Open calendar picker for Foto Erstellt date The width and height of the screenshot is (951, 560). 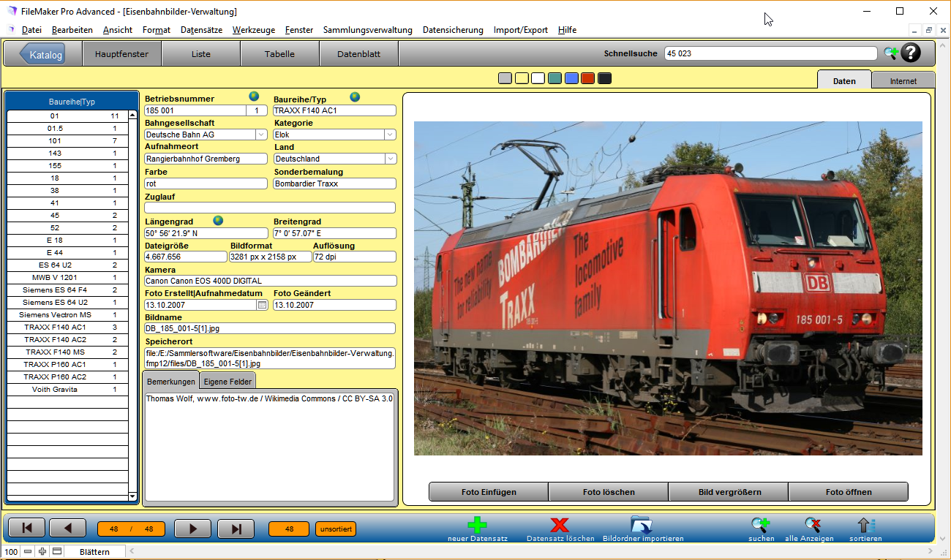pyautogui.click(x=263, y=305)
